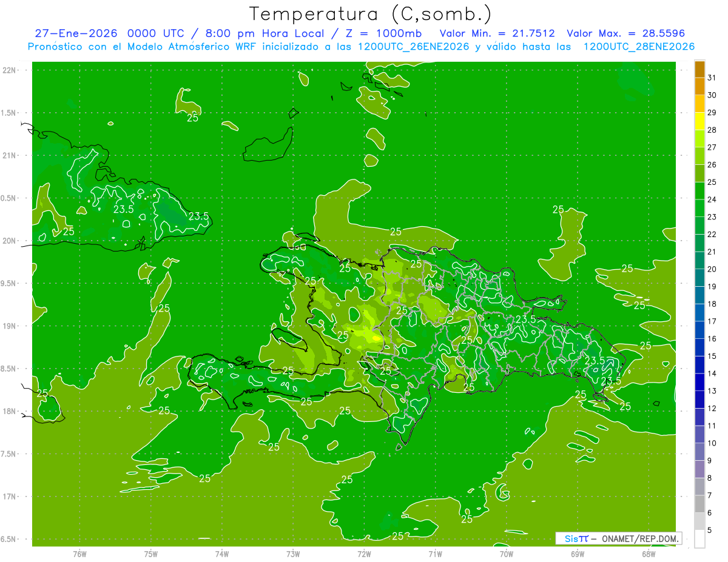
Task: Click legend scale value "12"
Action: (x=712, y=409)
